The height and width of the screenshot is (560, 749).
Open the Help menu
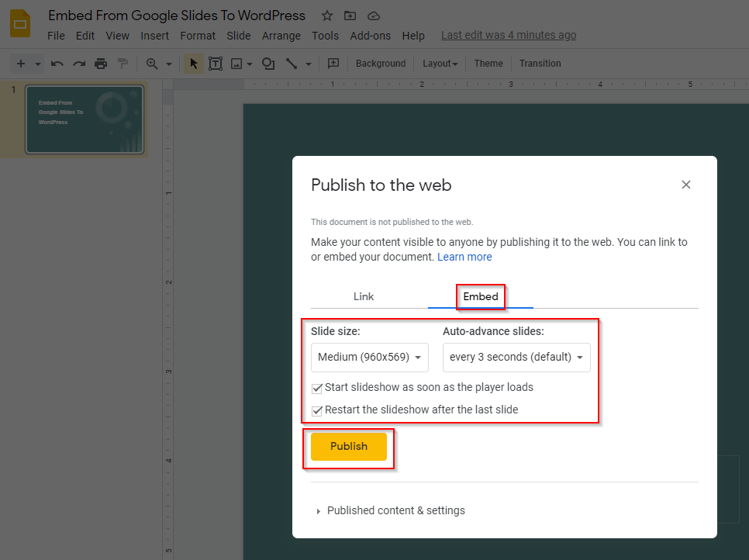(x=413, y=36)
